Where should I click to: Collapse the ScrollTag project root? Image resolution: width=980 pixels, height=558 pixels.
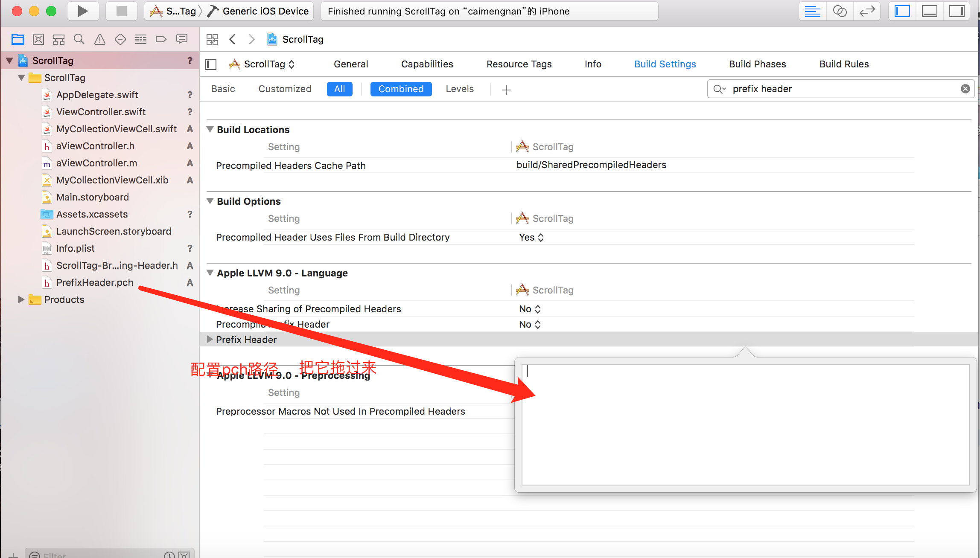pos(9,61)
